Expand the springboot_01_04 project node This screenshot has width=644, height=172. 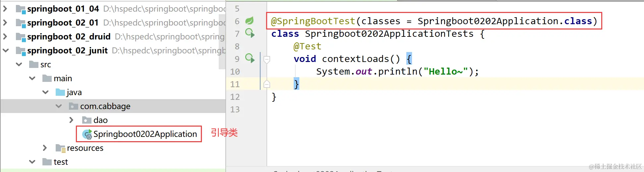click(x=5, y=9)
